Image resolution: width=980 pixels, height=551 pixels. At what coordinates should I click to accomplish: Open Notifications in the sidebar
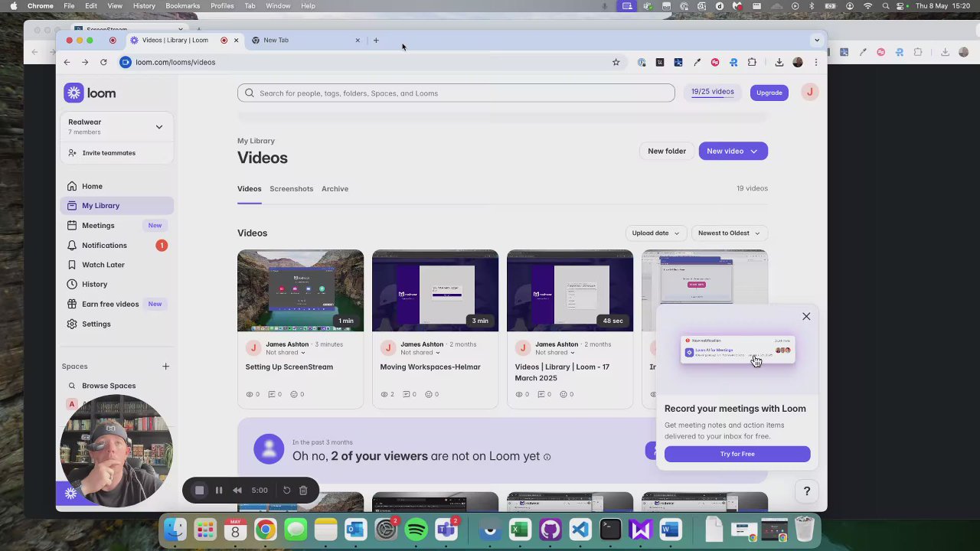tap(104, 245)
